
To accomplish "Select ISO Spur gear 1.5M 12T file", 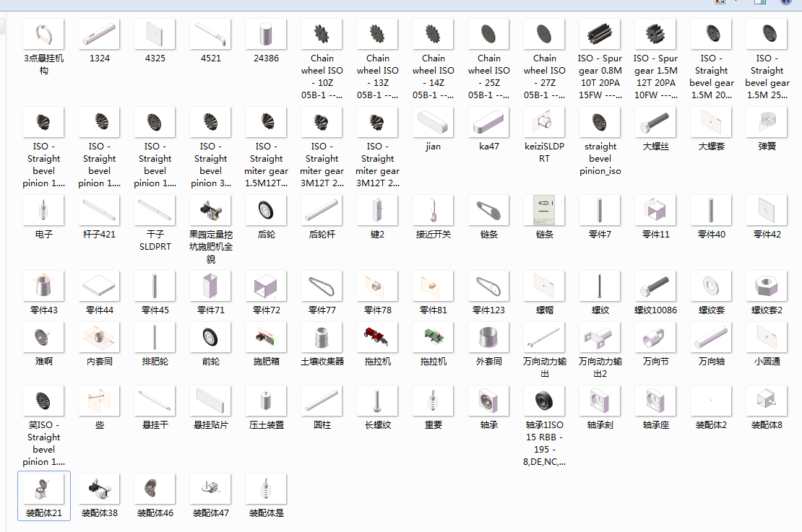I will pyautogui.click(x=656, y=35).
